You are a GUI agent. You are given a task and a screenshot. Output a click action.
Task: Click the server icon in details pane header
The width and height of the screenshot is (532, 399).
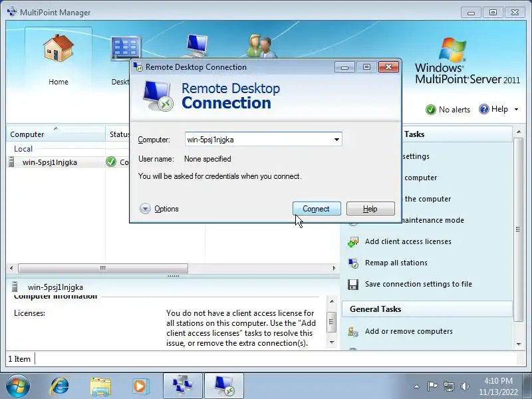click(15, 287)
